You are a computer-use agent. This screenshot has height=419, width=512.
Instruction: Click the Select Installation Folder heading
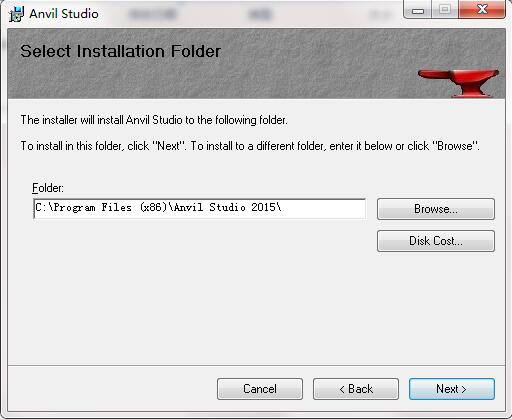coord(121,51)
